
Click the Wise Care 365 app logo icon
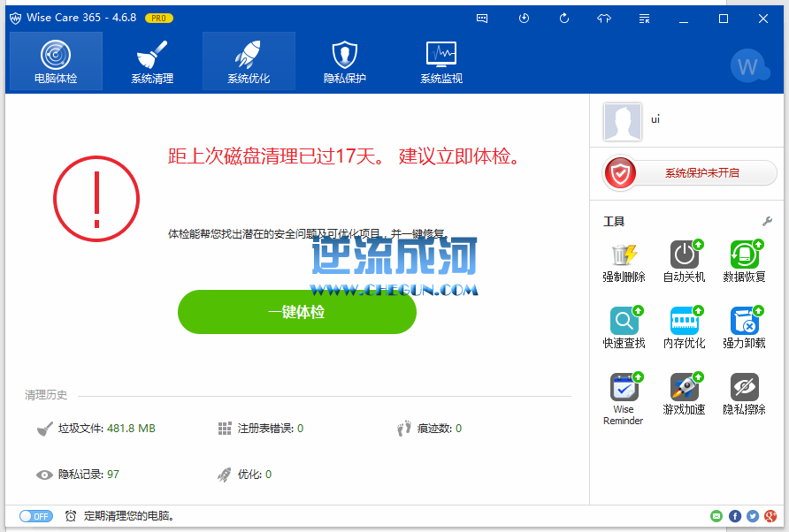(16, 18)
